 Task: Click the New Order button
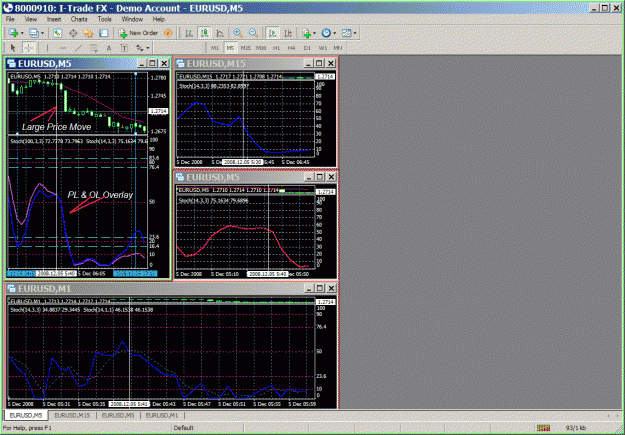(x=138, y=33)
